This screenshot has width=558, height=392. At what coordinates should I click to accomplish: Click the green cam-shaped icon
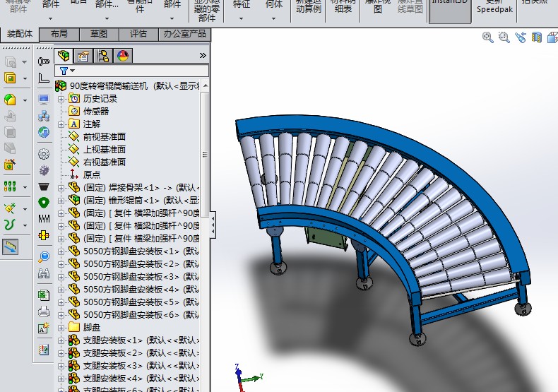[x=44, y=203]
